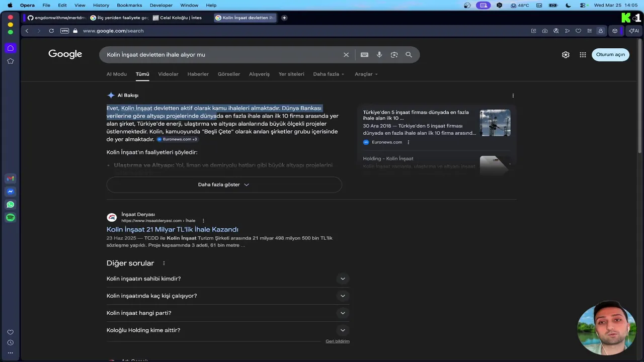Toggle the VPN badge in address bar

click(x=64, y=31)
